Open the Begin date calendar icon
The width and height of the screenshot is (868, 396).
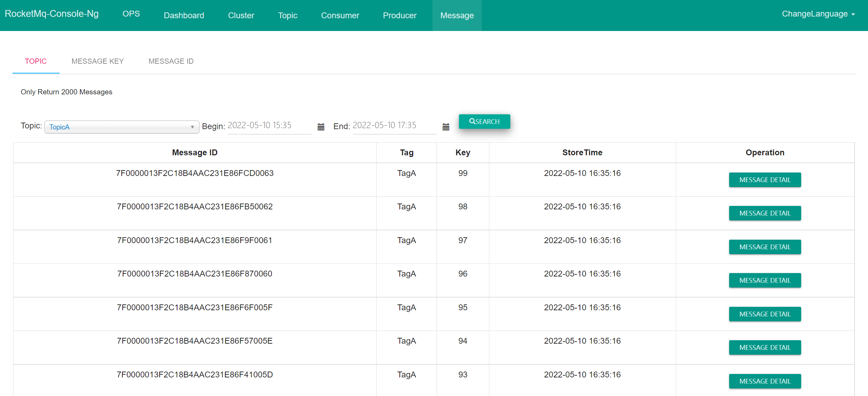point(321,127)
